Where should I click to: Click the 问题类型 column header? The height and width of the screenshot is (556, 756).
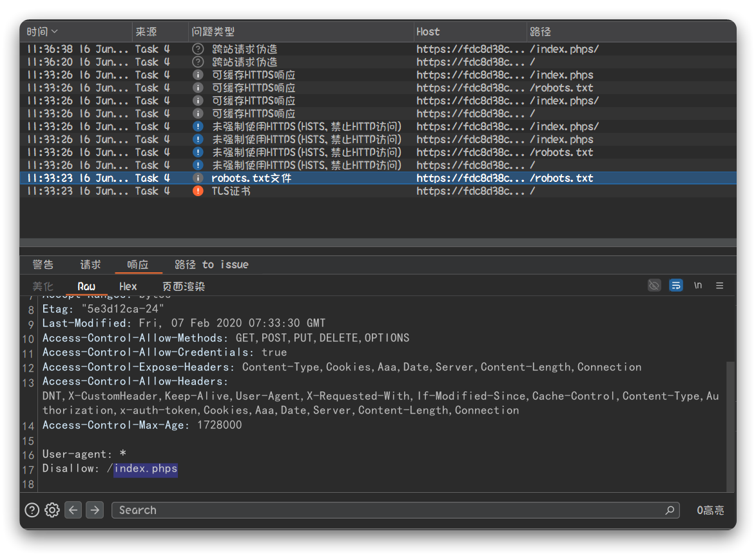point(213,32)
